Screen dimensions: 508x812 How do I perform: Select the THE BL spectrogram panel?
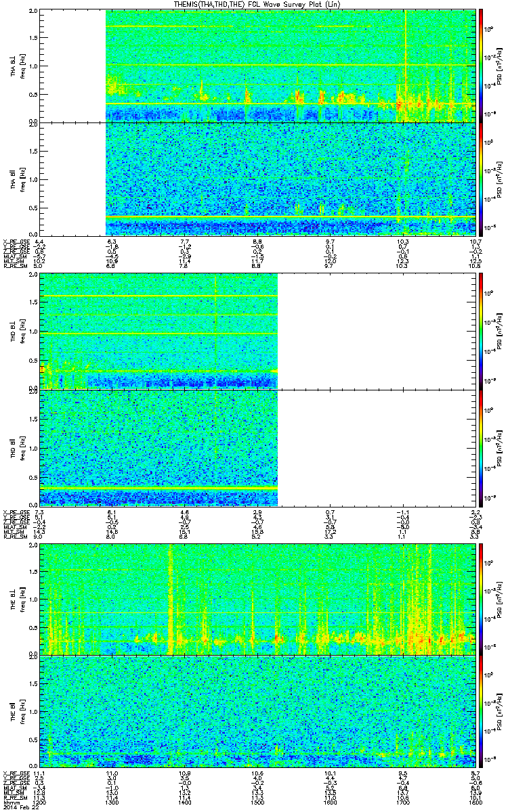[257, 598]
